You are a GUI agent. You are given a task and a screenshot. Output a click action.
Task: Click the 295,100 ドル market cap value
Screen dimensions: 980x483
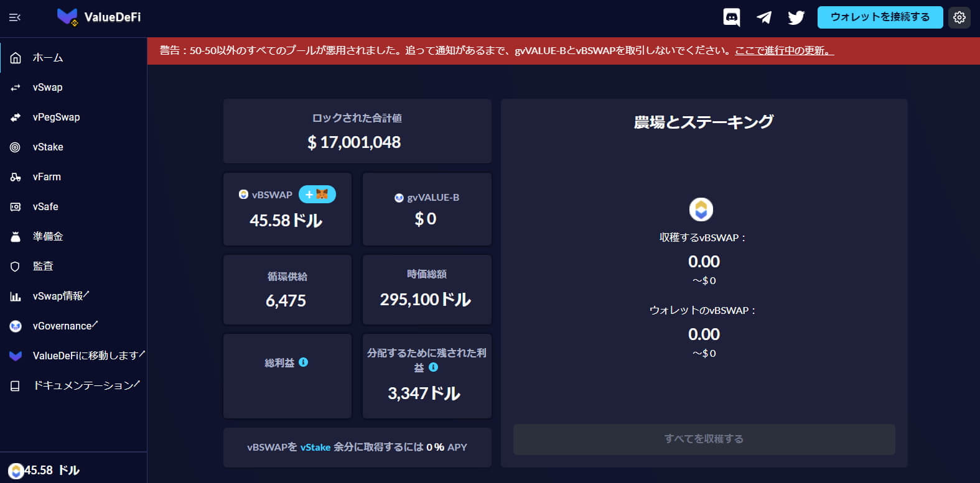(426, 300)
